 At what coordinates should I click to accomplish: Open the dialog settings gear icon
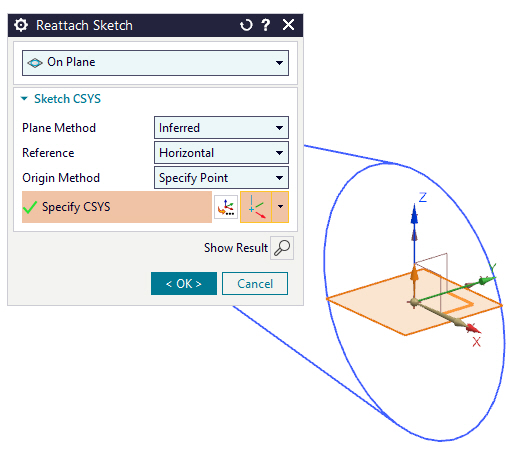21,25
